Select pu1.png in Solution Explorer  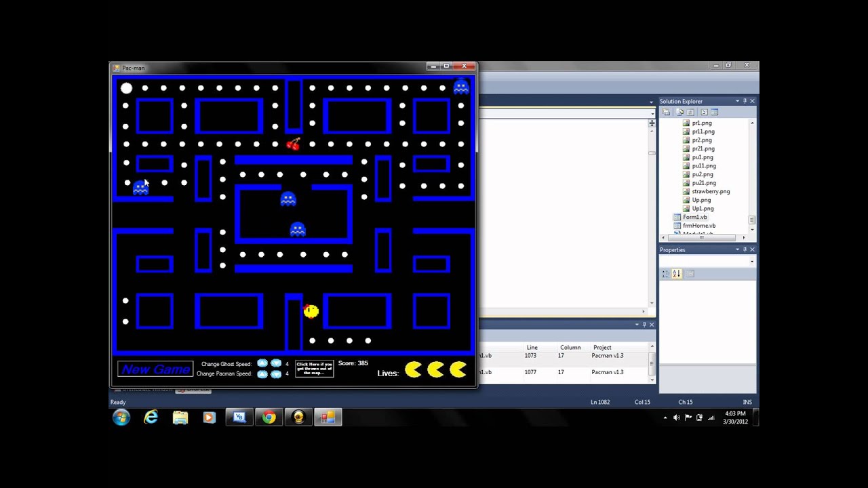point(698,157)
